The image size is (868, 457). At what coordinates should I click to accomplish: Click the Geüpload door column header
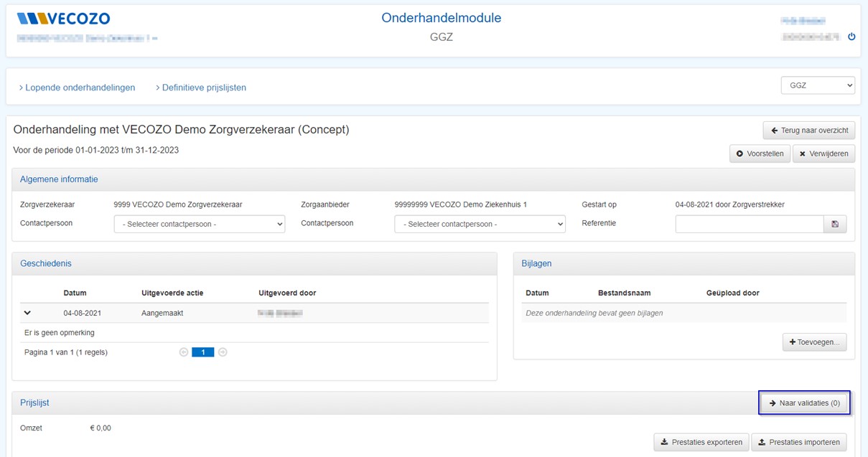733,293
